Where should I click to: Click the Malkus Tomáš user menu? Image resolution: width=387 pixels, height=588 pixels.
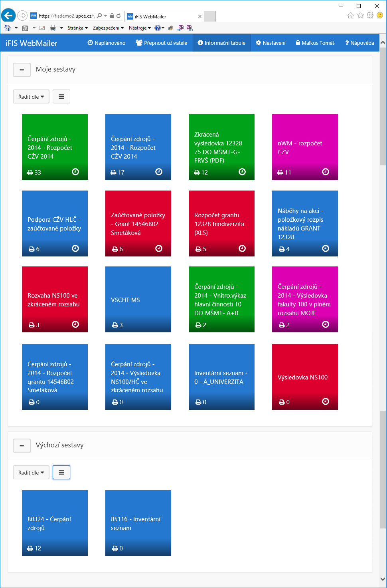[315, 43]
